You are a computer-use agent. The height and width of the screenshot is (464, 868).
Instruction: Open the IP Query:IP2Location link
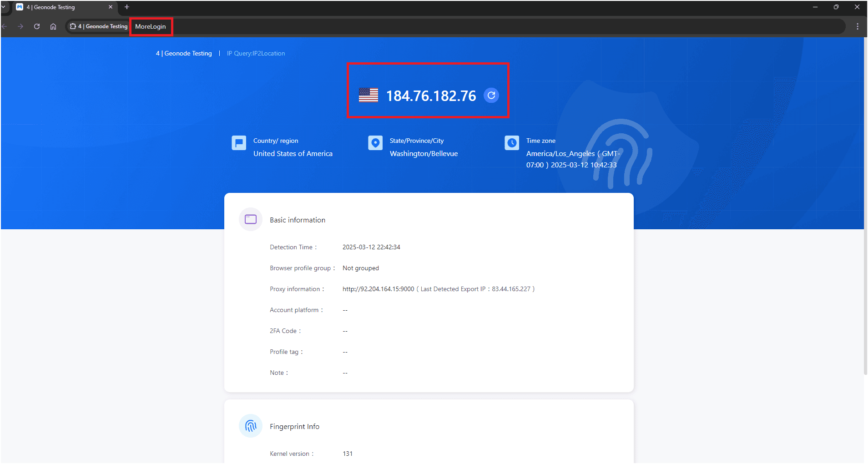point(256,53)
